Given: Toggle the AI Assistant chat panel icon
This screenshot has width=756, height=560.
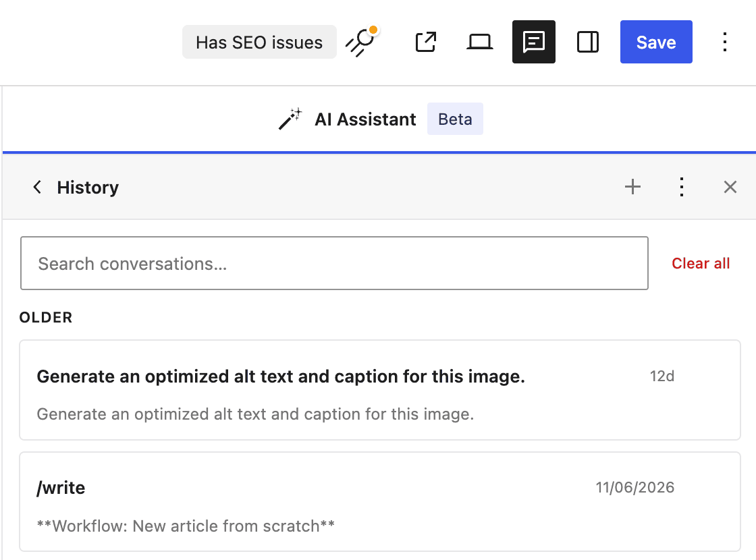Looking at the screenshot, I should tap(534, 42).
